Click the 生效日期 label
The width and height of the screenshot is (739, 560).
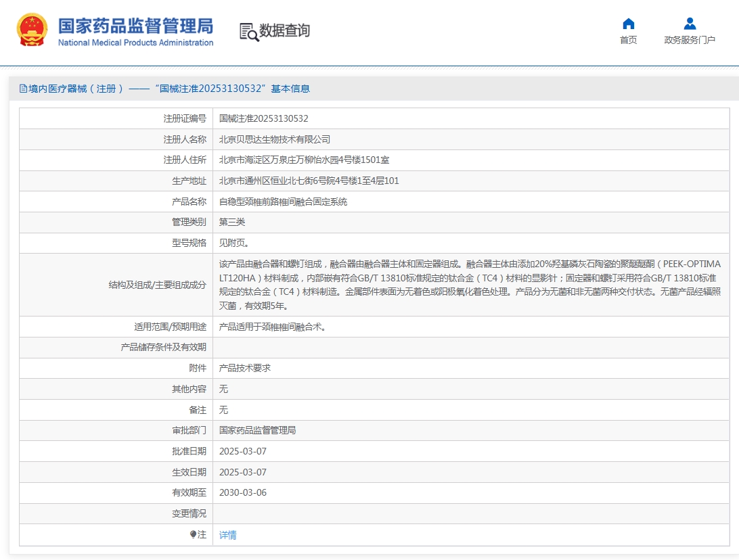[x=189, y=472]
